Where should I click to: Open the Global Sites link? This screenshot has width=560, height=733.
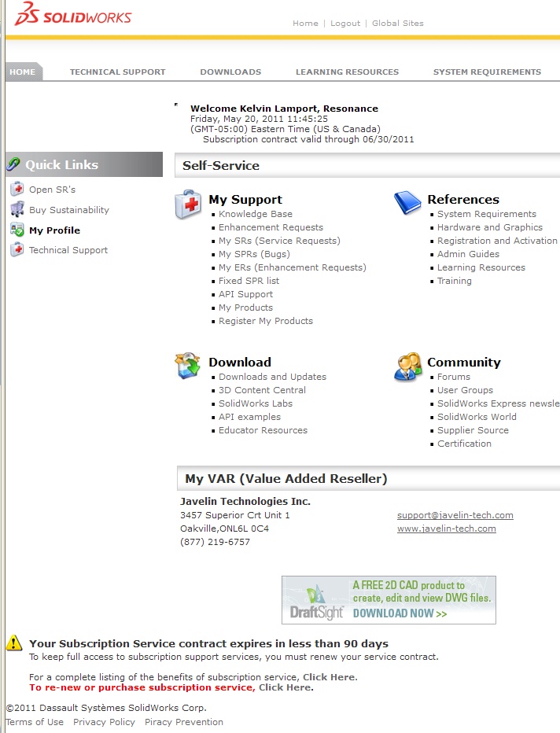tap(397, 24)
